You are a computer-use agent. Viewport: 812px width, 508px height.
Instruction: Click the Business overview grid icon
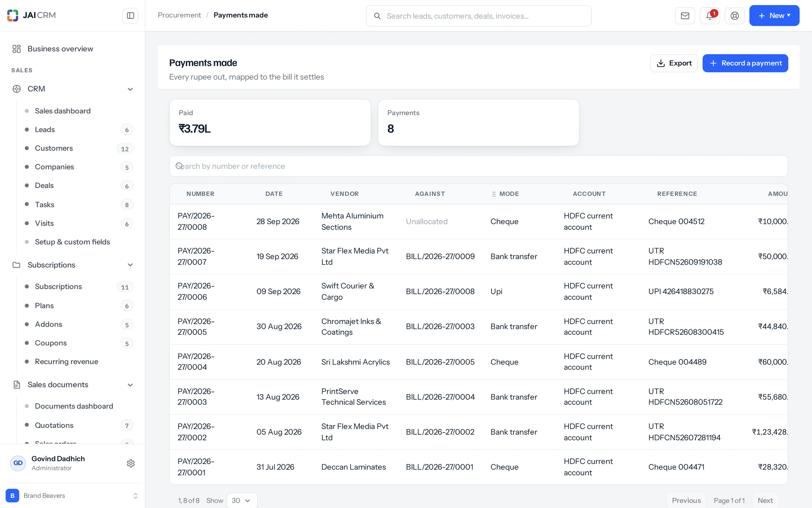click(x=16, y=49)
